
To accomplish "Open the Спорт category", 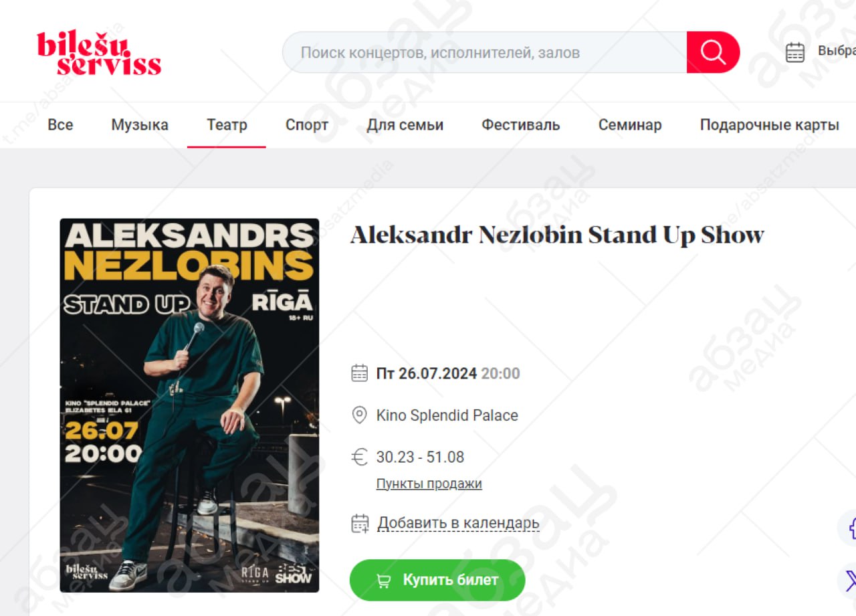I will click(307, 125).
